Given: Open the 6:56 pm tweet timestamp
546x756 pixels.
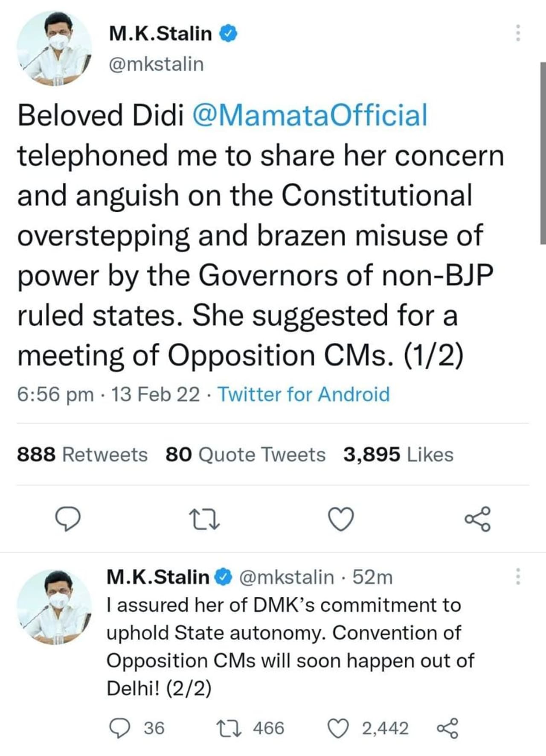Looking at the screenshot, I should pyautogui.click(x=55, y=394).
